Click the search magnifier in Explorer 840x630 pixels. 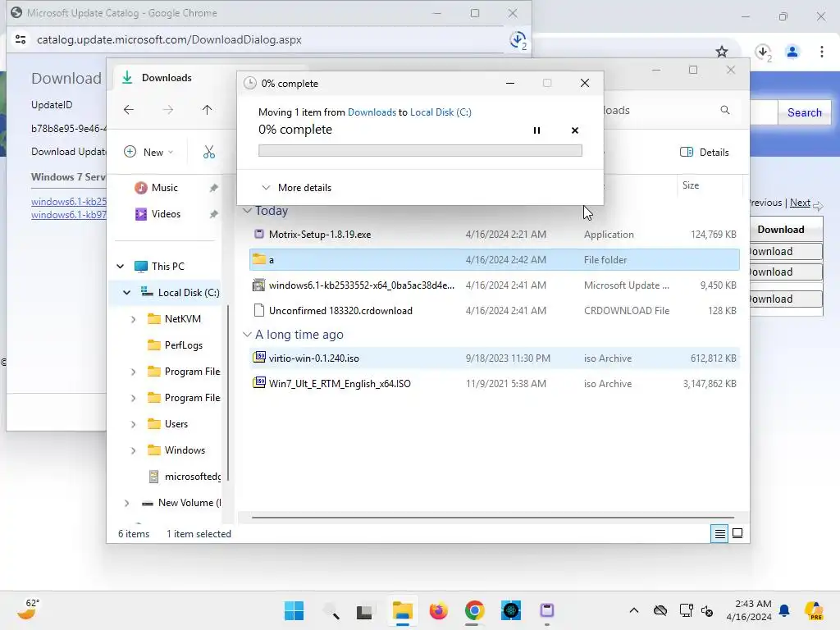click(725, 110)
